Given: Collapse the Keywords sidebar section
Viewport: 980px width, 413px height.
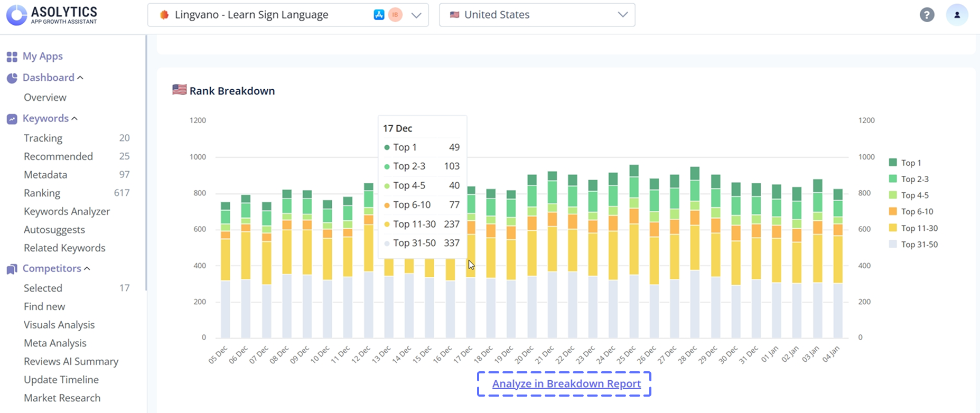Looking at the screenshot, I should coord(74,119).
